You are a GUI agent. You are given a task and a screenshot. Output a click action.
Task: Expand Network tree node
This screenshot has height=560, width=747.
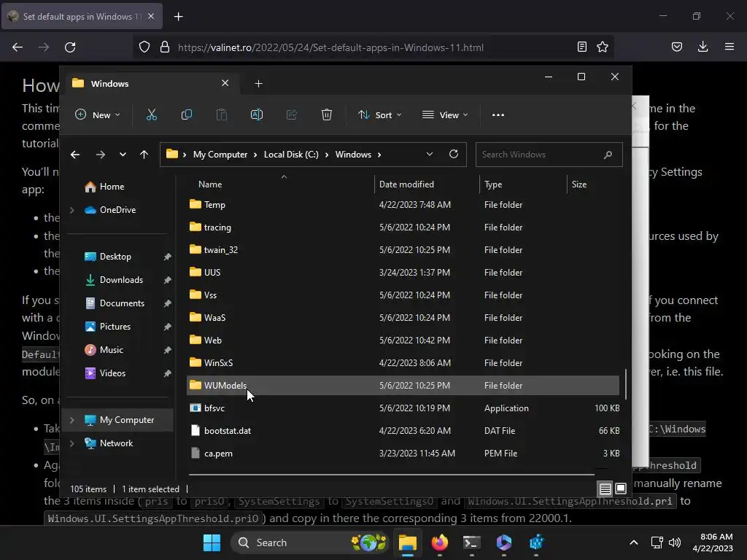[x=72, y=443]
